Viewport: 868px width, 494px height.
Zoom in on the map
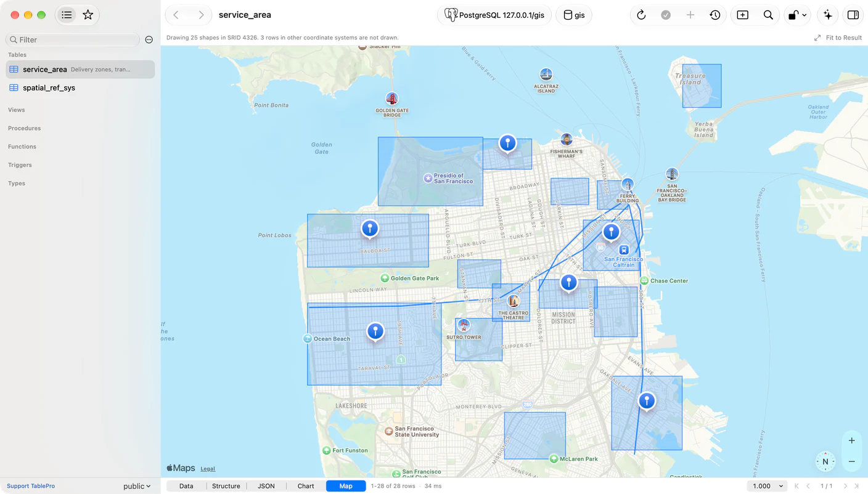(851, 440)
